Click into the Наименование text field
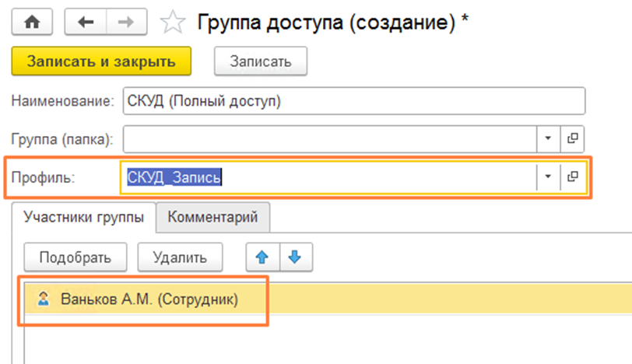632x364 pixels. [350, 100]
